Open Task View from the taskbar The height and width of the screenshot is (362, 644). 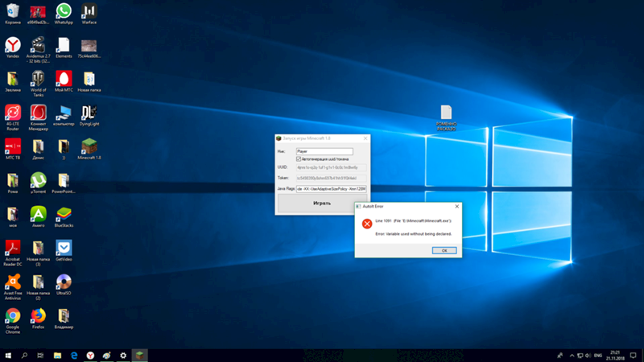point(40,356)
